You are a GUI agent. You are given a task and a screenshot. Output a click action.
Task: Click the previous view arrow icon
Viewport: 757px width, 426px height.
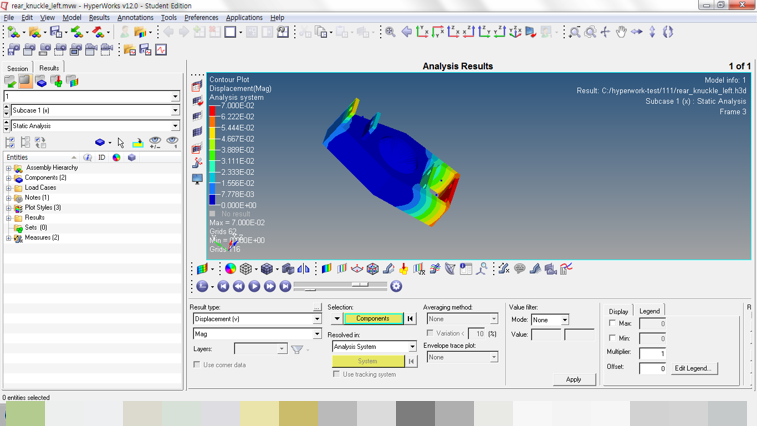pyautogui.click(x=407, y=32)
